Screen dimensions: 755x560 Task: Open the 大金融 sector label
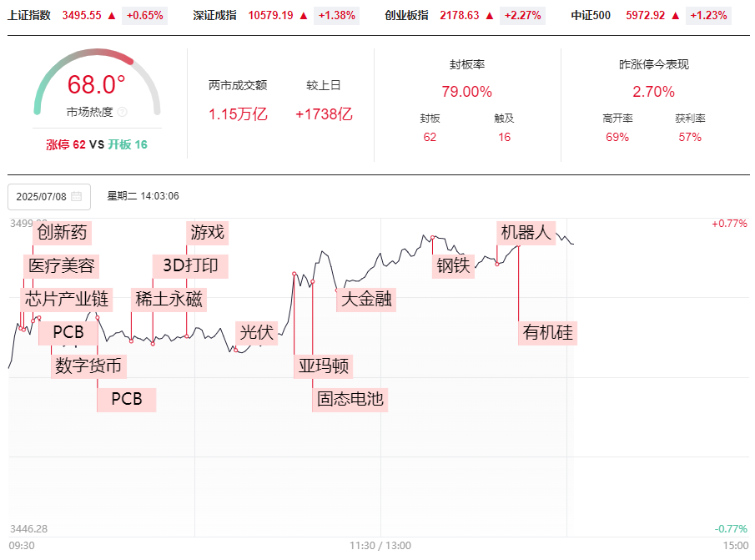tap(366, 300)
